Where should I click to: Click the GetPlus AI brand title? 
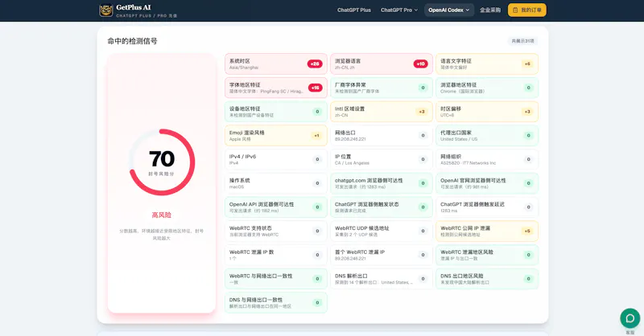(x=134, y=7)
